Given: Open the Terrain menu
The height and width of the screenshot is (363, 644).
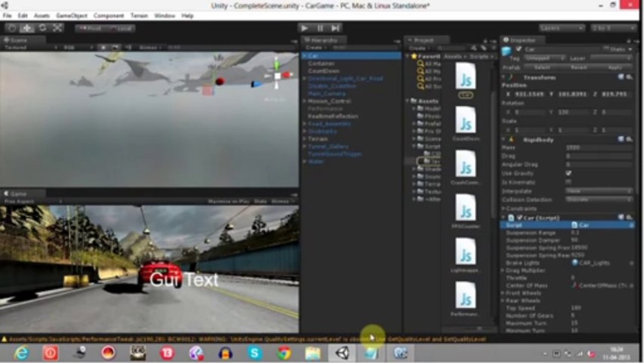Looking at the screenshot, I should (x=139, y=16).
